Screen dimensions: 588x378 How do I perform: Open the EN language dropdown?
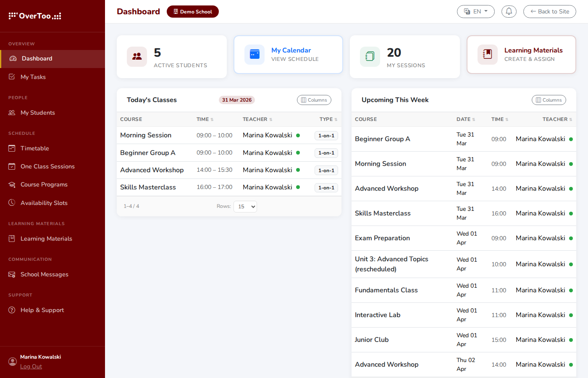(x=475, y=11)
